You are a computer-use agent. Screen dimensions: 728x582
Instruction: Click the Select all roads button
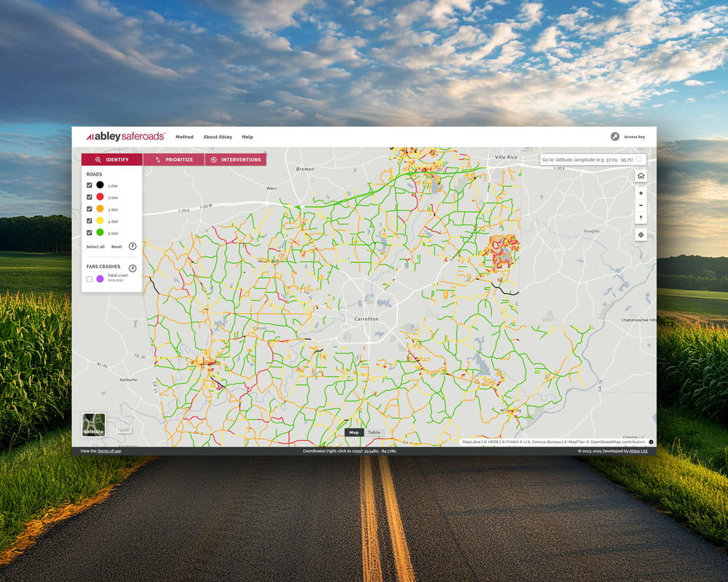[x=95, y=246]
